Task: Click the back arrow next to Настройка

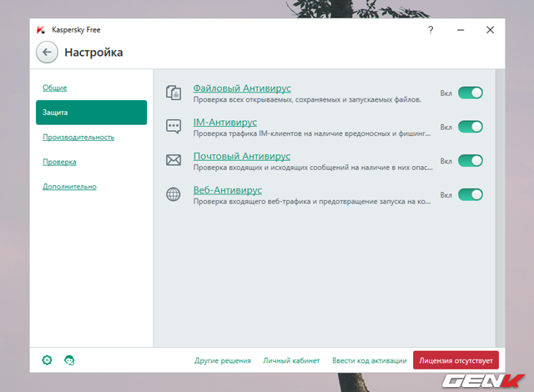Action: click(47, 53)
